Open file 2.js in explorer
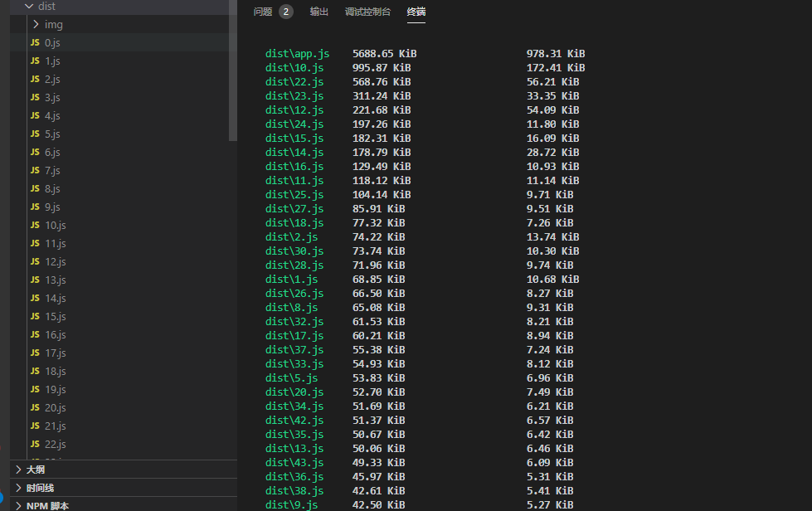This screenshot has height=511, width=812. pyautogui.click(x=52, y=79)
